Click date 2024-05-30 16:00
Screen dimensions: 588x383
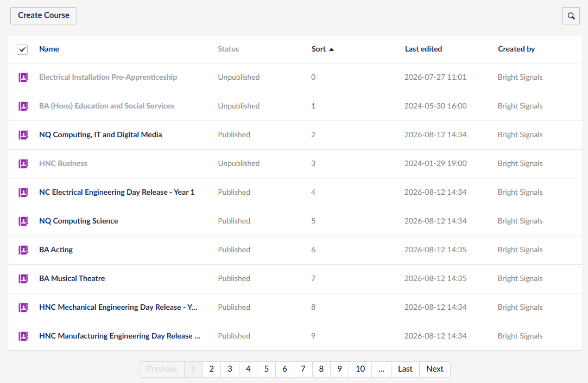(435, 106)
